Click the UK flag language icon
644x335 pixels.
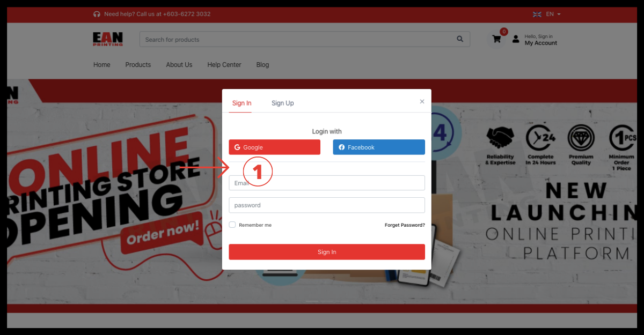click(x=537, y=14)
